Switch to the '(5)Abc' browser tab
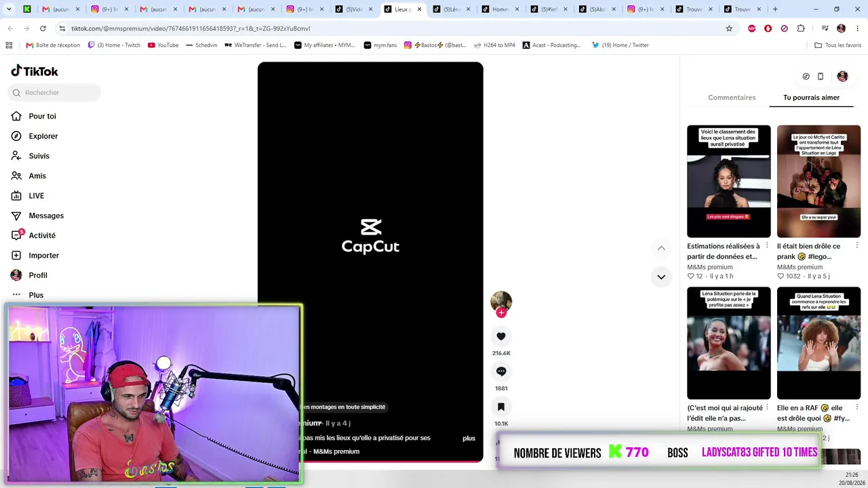Screen dimensions: 868x488 598,9
